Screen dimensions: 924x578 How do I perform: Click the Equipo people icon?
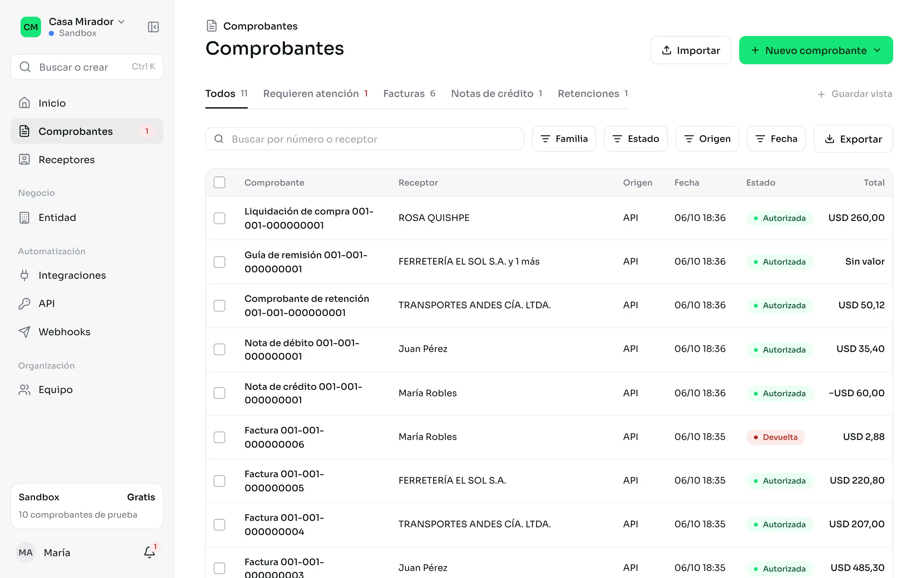click(24, 390)
